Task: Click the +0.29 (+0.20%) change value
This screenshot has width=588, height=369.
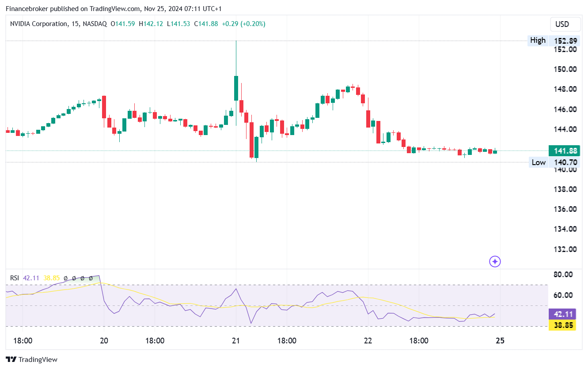Action: click(x=243, y=24)
